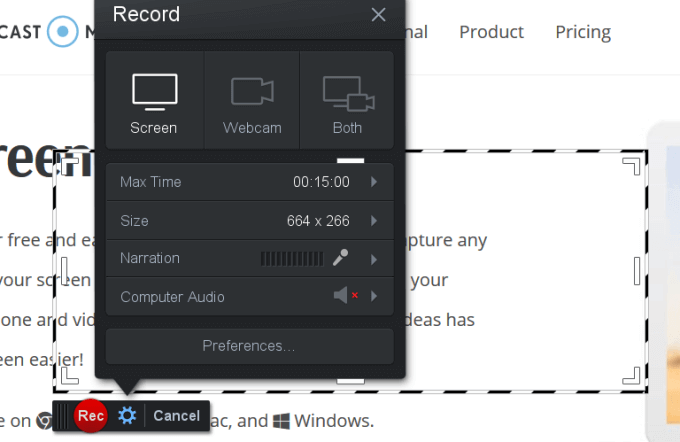The image size is (680, 442).
Task: Close the Record panel
Action: click(x=378, y=14)
